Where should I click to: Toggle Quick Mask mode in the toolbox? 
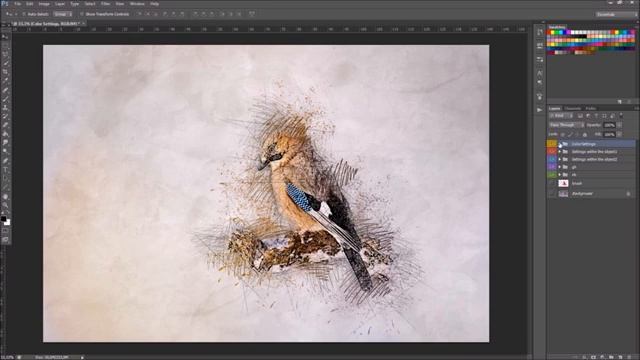[x=5, y=231]
